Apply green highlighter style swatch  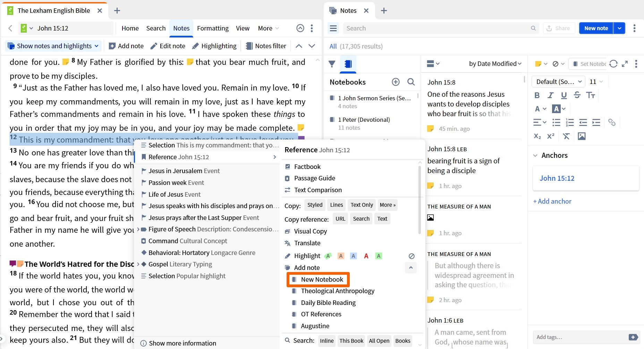click(328, 256)
